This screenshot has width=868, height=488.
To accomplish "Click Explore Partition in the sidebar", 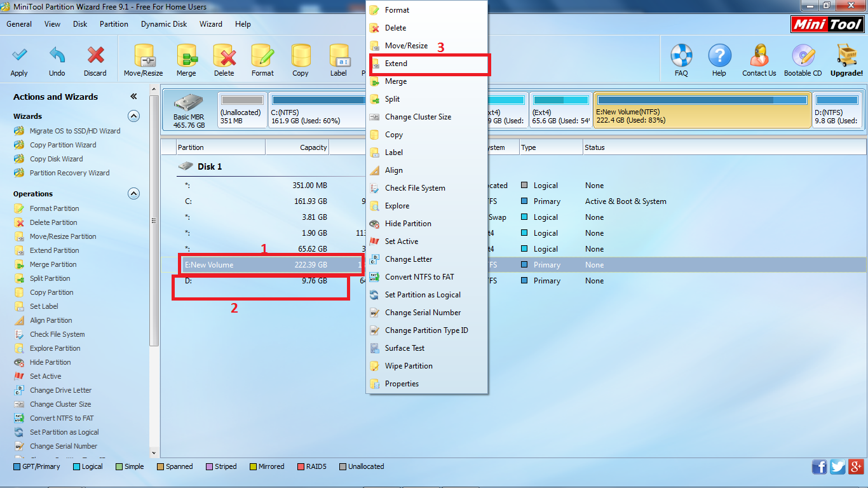I will click(55, 348).
